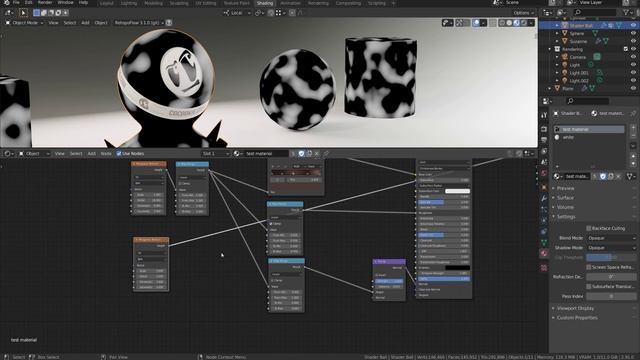This screenshot has height=360, width=640.
Task: Hide the Suzanne object in outliner
Action: tap(633, 41)
